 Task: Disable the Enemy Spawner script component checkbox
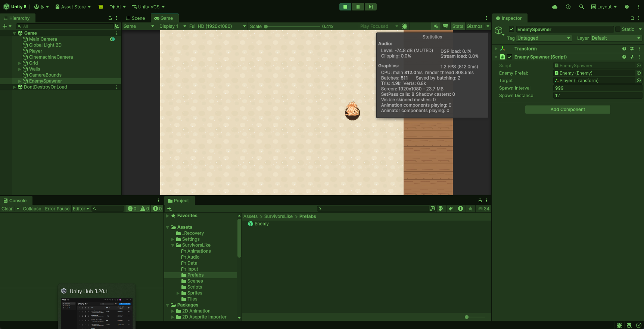tap(510, 57)
